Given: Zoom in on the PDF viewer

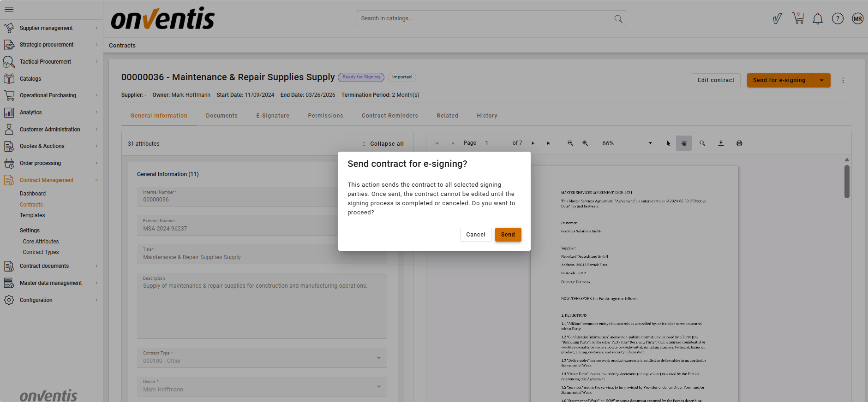Looking at the screenshot, I should pyautogui.click(x=585, y=143).
